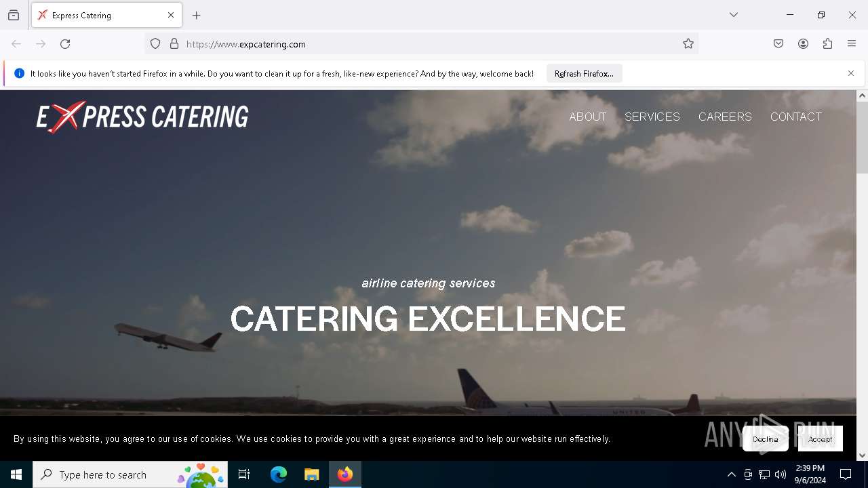Open the extensions puzzle icon
Screen dimensions: 868x488
coord(827,44)
